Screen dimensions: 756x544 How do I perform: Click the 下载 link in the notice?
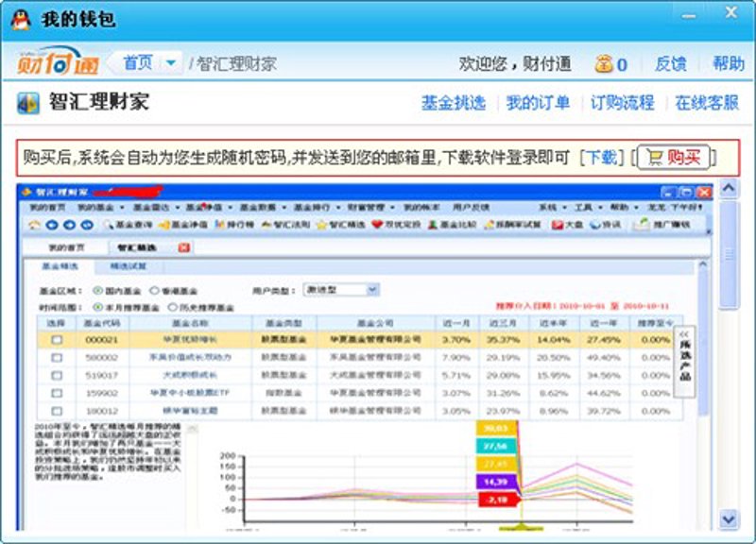coord(602,158)
